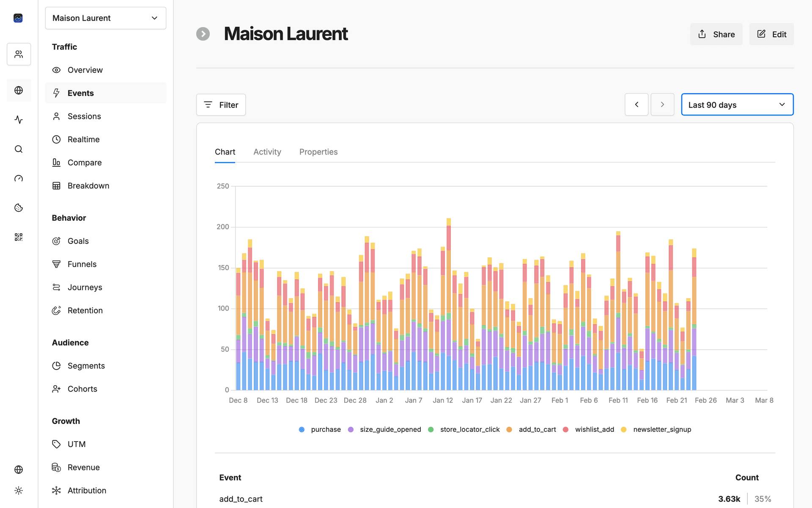Go to next date period
812x508 pixels.
click(x=662, y=105)
